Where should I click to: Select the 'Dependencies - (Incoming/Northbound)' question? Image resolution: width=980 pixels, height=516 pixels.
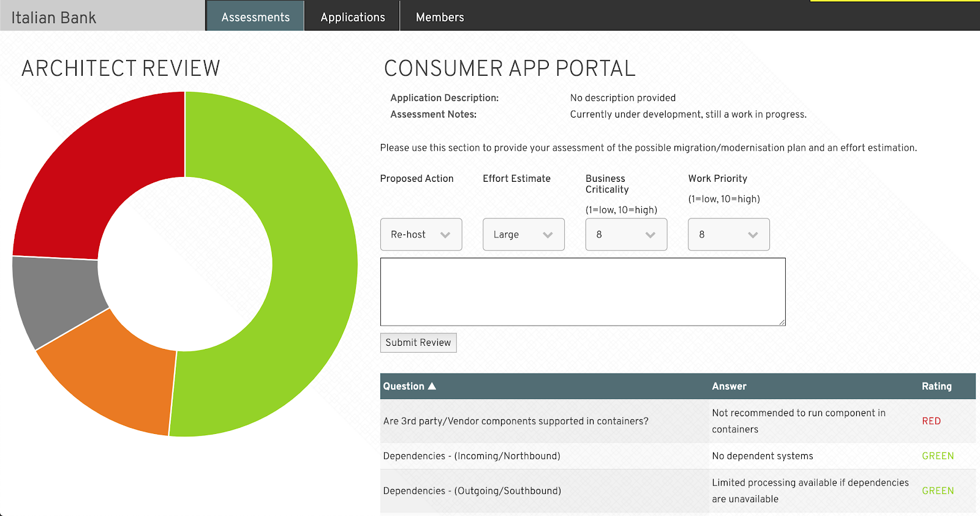point(472,456)
